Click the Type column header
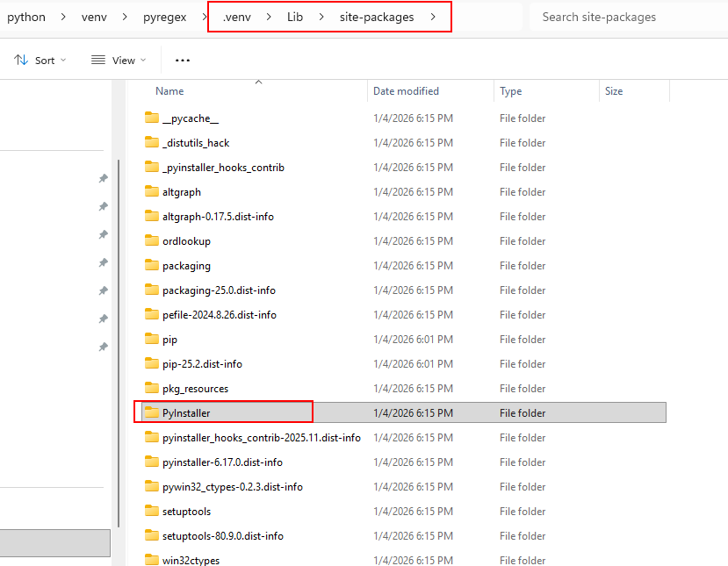The width and height of the screenshot is (728, 566). [x=510, y=91]
